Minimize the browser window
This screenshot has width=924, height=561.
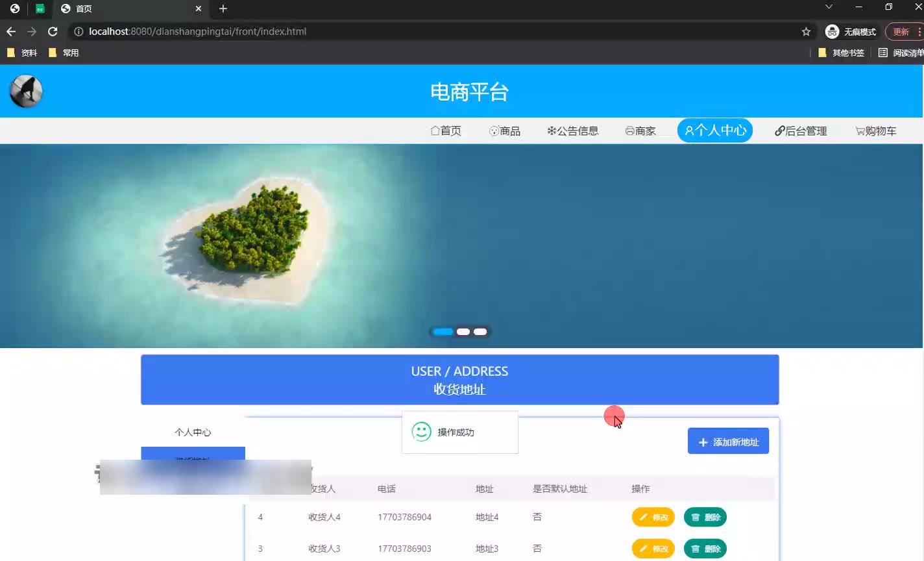pos(859,6)
